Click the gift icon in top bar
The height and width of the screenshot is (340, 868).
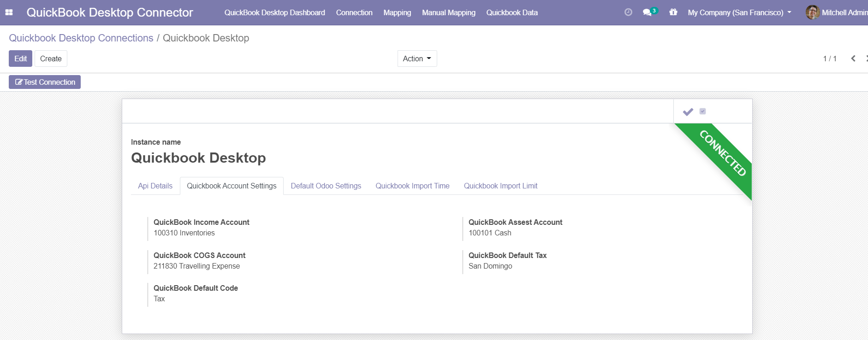pos(673,12)
